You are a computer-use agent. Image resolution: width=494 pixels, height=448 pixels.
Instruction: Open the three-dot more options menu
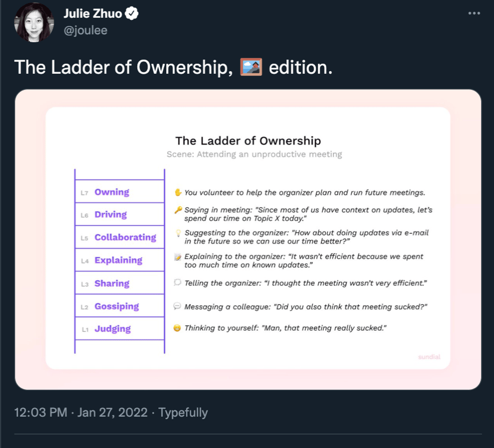(x=474, y=13)
